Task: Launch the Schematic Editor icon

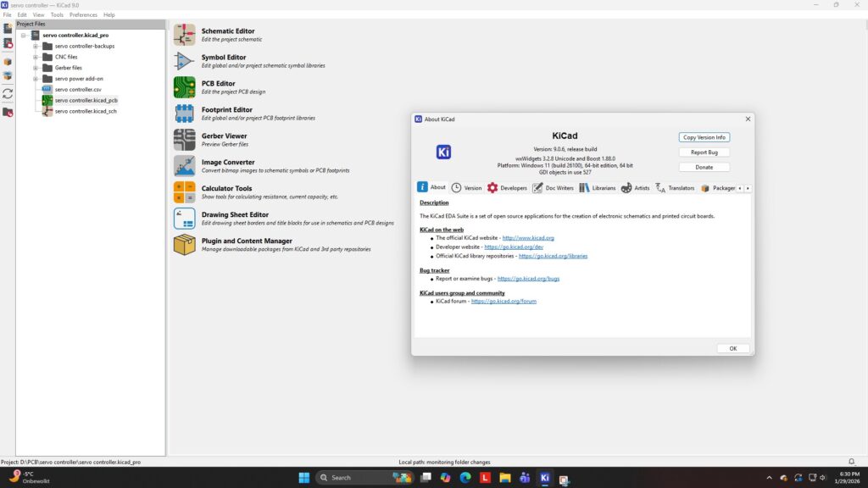Action: (184, 35)
